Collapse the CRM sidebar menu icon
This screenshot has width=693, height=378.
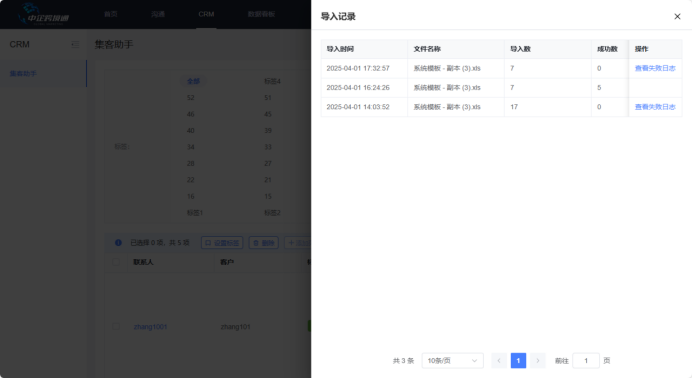pos(76,45)
